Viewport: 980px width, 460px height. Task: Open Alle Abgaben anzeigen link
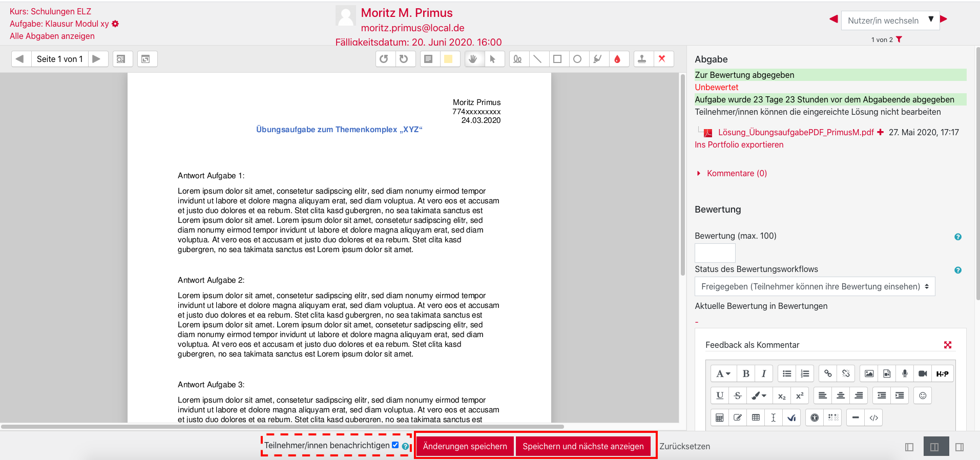tap(52, 36)
